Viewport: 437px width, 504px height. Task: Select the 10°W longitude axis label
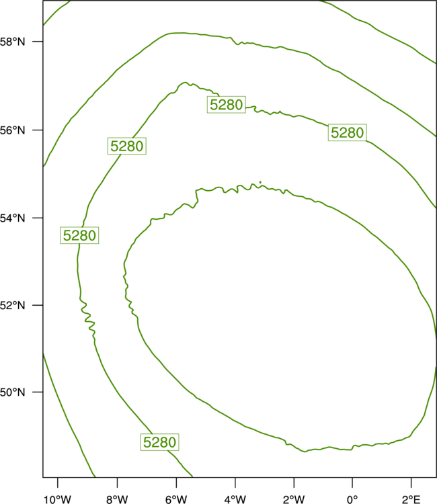click(x=58, y=499)
